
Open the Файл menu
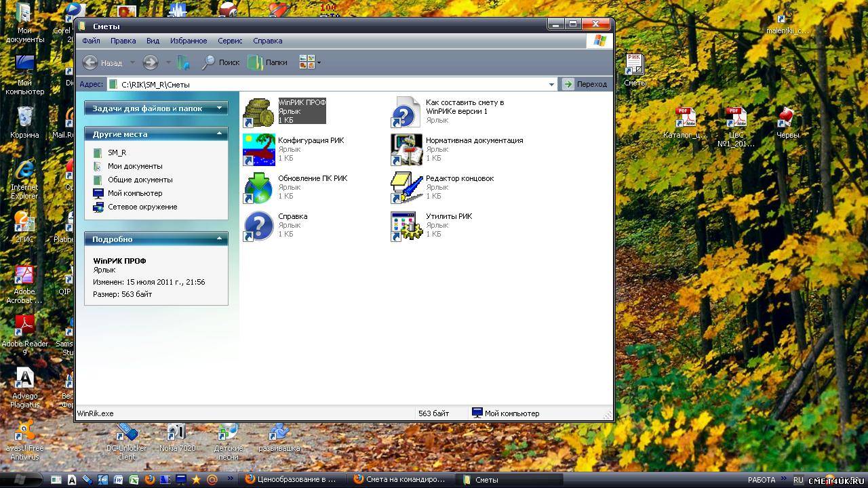91,41
